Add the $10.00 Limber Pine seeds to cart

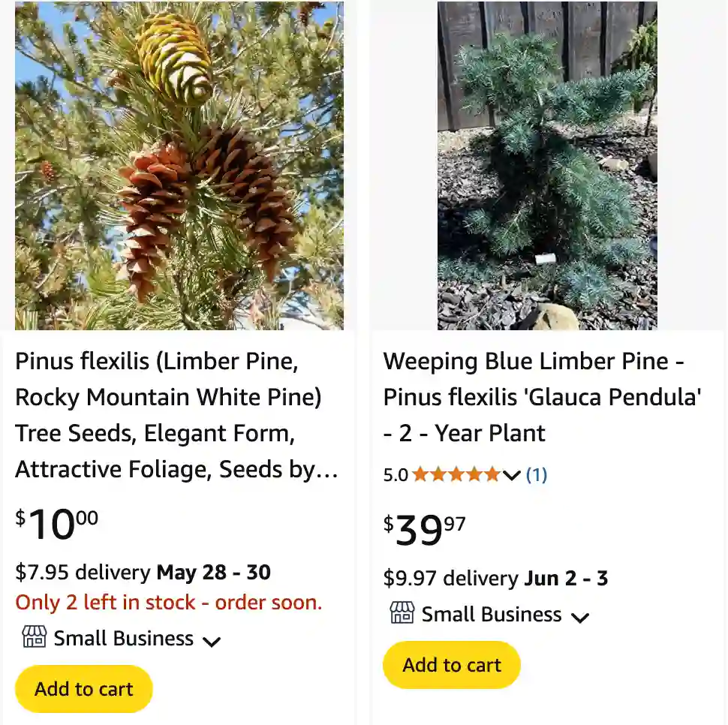point(83,688)
